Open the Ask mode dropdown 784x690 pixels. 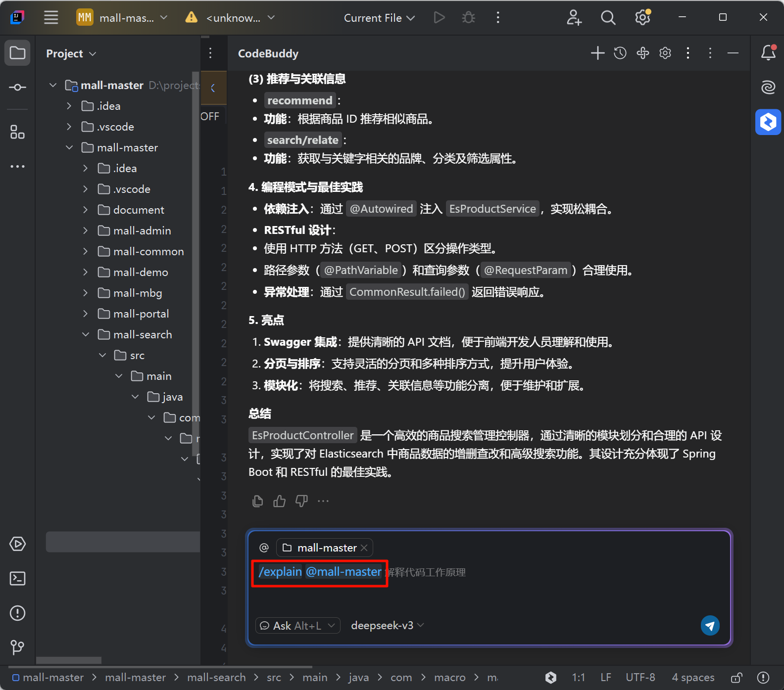click(x=297, y=625)
